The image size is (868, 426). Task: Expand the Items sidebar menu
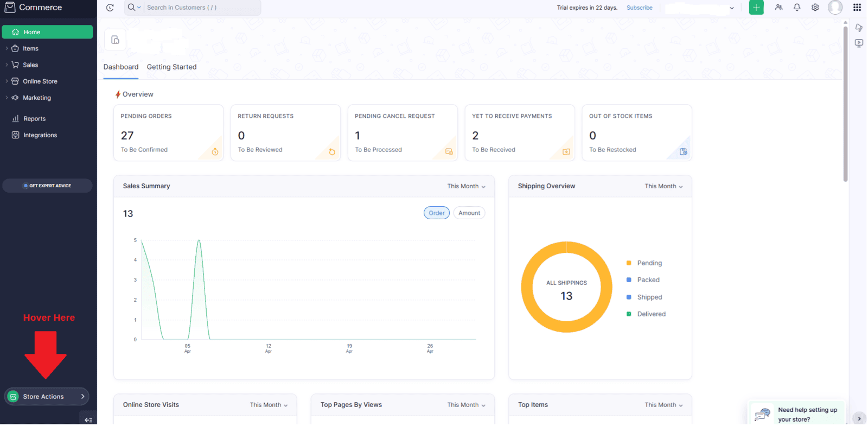click(30, 49)
